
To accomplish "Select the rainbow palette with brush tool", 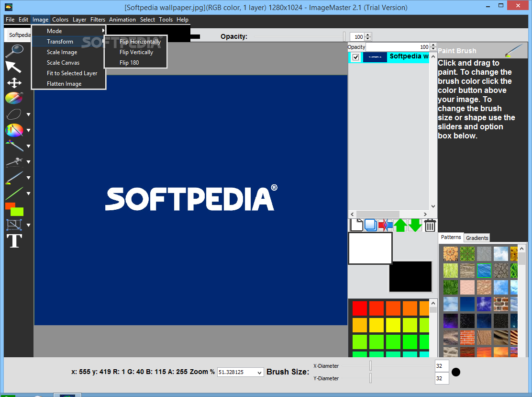I will [x=14, y=130].
